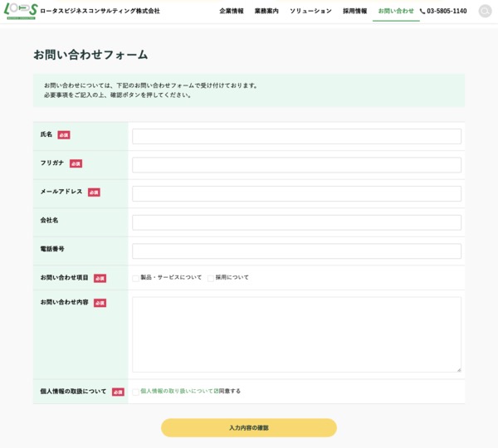Open the search icon in header
The height and width of the screenshot is (448, 498).
(485, 11)
